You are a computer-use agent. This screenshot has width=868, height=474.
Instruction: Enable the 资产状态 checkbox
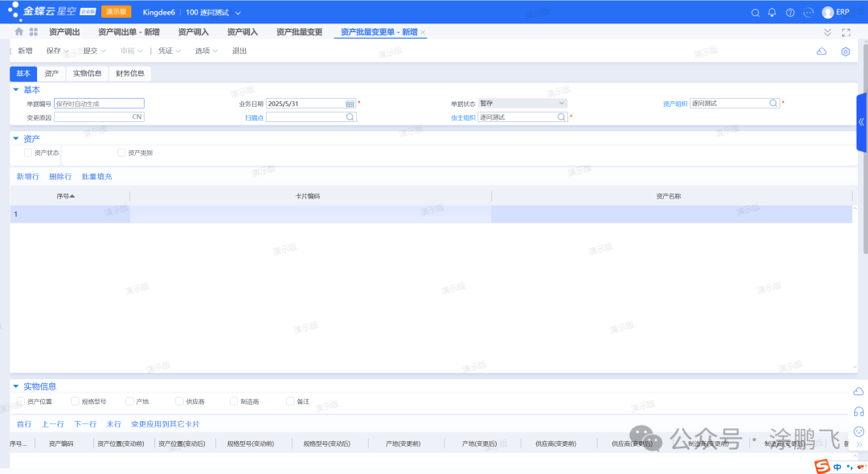tap(28, 153)
